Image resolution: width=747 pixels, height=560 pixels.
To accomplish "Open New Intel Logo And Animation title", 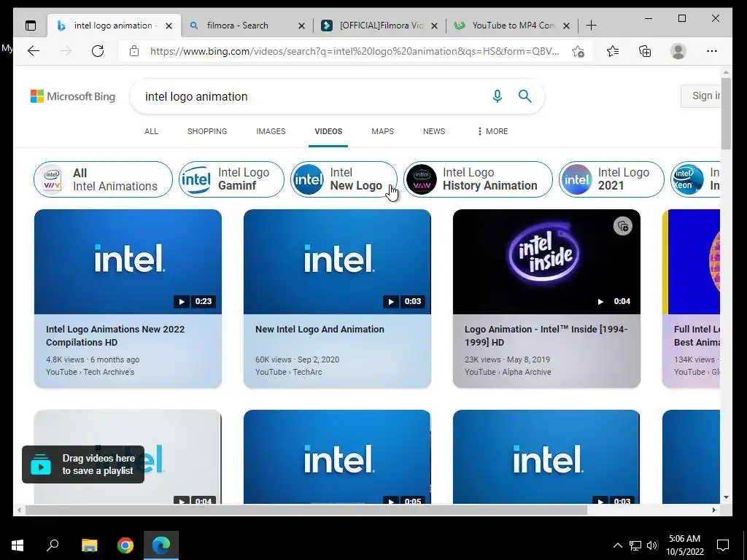I will (320, 329).
